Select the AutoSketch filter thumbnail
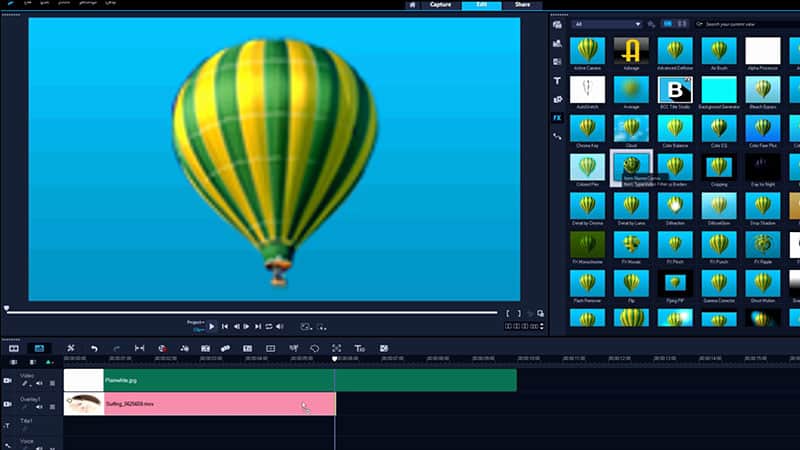 point(587,90)
